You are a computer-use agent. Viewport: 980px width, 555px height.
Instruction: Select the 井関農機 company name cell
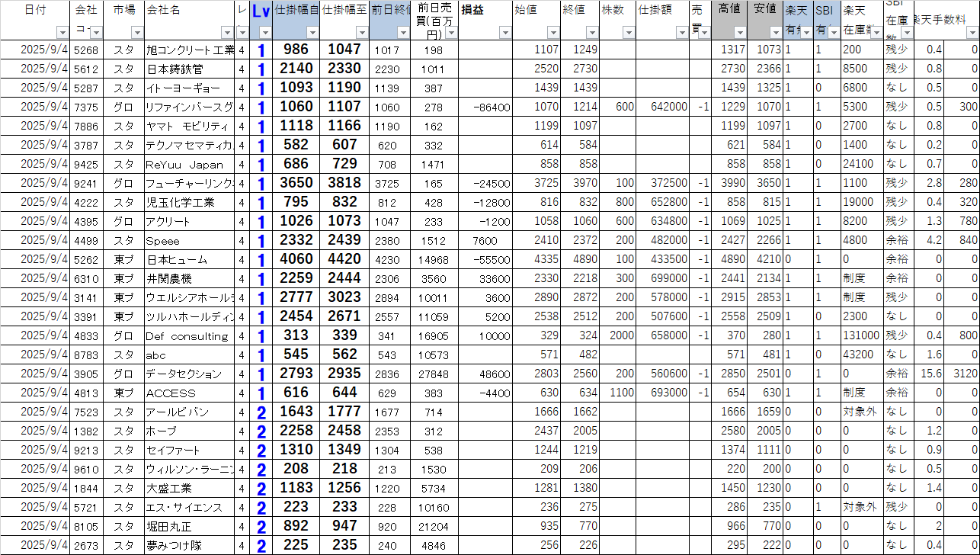(x=190, y=278)
